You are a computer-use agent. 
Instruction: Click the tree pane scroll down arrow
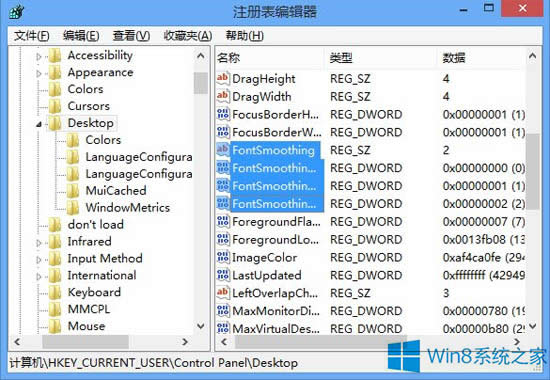(201, 326)
